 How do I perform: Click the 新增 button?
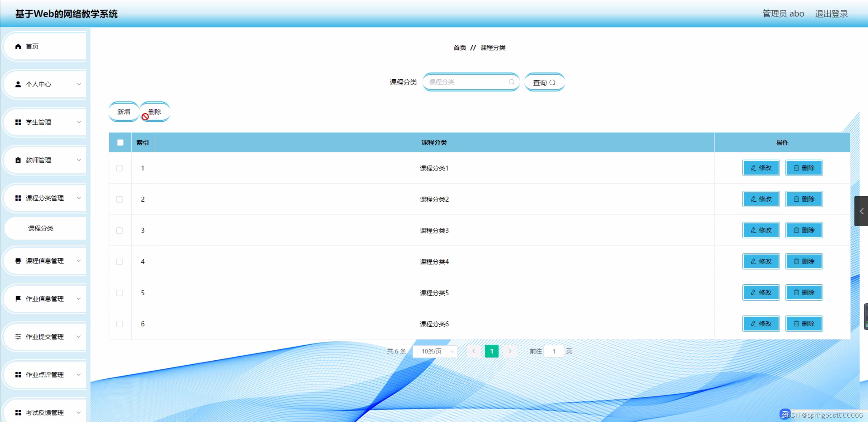click(x=124, y=112)
